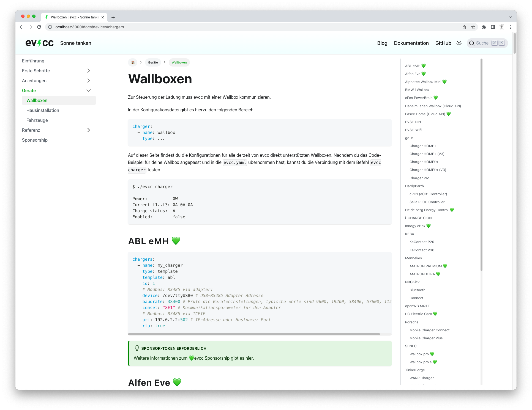Open a new tab with plus button
Viewport: 532px width, 410px height.
pos(113,17)
